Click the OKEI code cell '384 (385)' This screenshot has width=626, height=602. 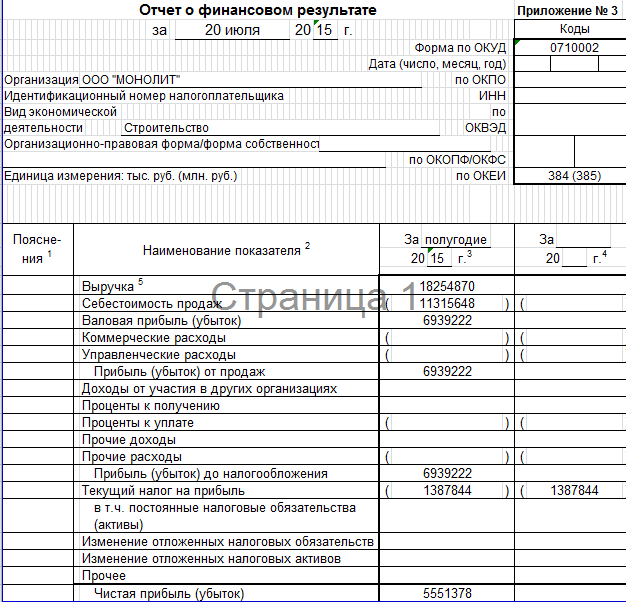pyautogui.click(x=574, y=176)
